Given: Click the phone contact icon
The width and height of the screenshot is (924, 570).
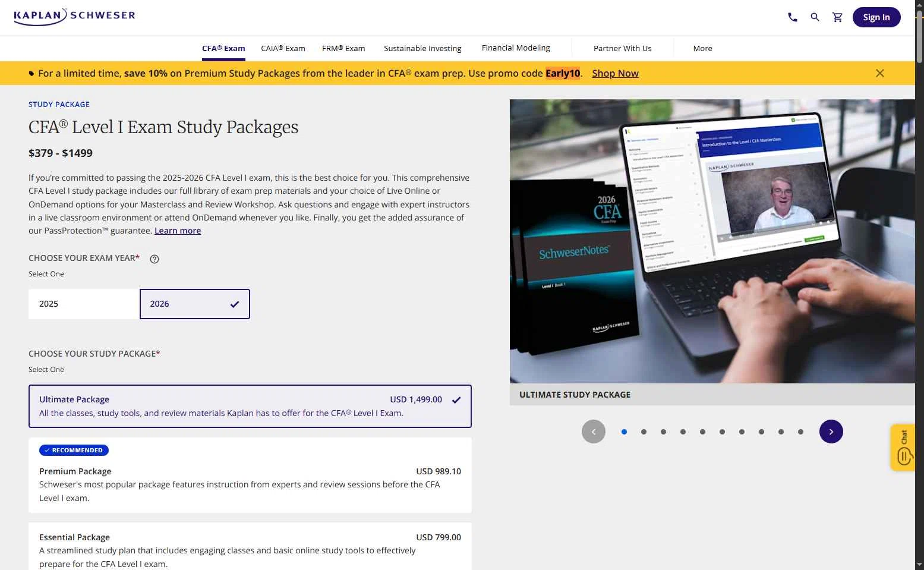Looking at the screenshot, I should coord(793,17).
